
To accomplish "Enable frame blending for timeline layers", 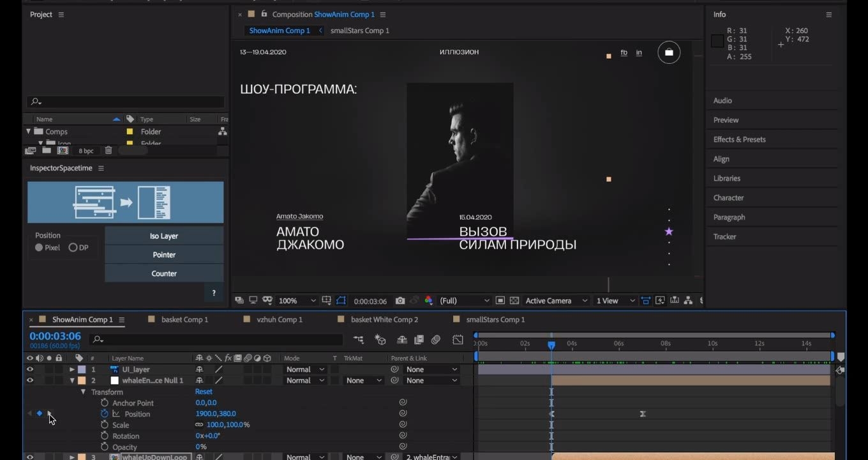I will 419,340.
